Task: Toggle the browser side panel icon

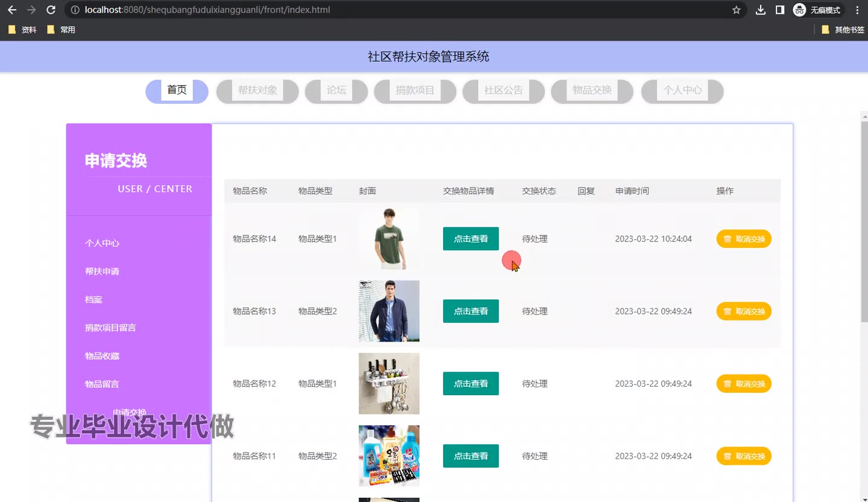Action: 780,10
